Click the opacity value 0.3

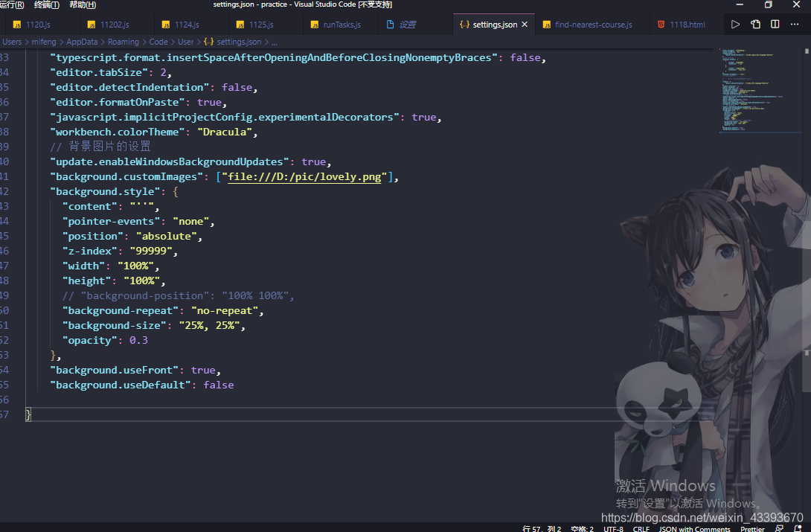point(138,340)
